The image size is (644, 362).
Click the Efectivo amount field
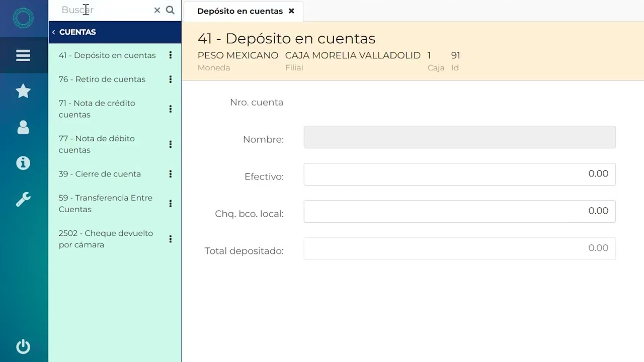[459, 174]
